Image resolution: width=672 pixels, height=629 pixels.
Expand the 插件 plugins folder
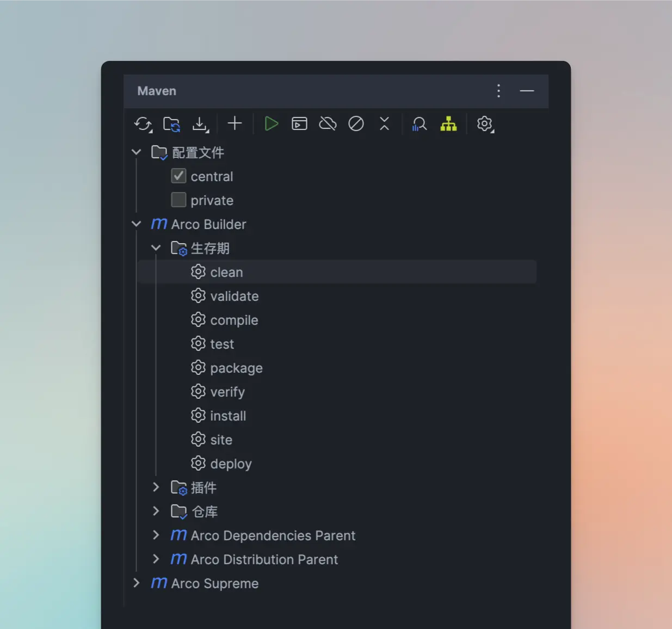pos(156,487)
